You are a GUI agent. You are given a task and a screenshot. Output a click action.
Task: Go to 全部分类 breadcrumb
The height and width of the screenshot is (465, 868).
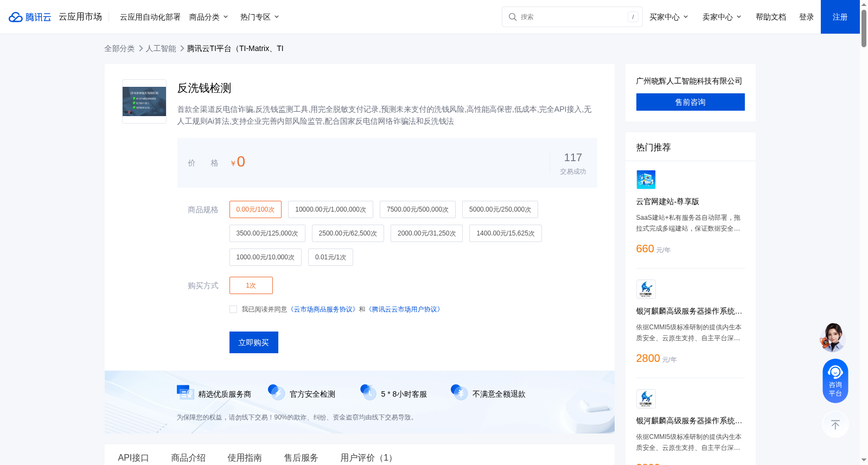click(119, 48)
